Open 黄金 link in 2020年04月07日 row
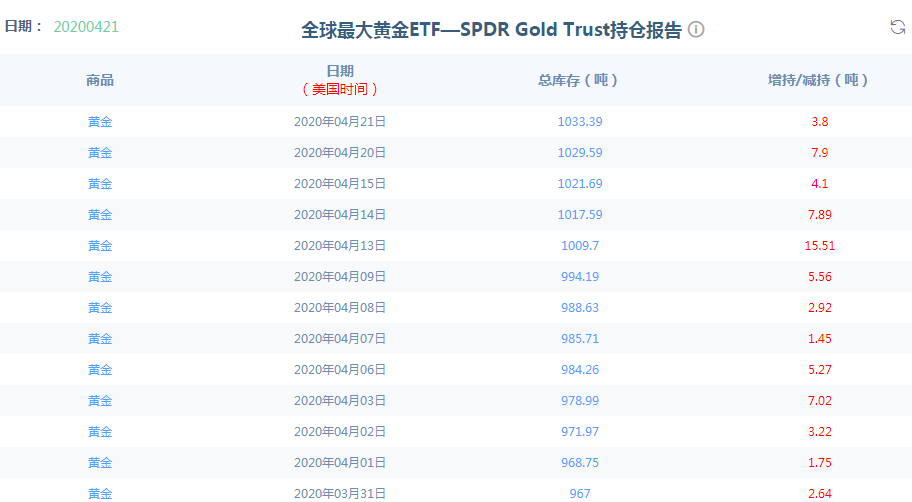Image resolution: width=912 pixels, height=502 pixels. pos(100,339)
